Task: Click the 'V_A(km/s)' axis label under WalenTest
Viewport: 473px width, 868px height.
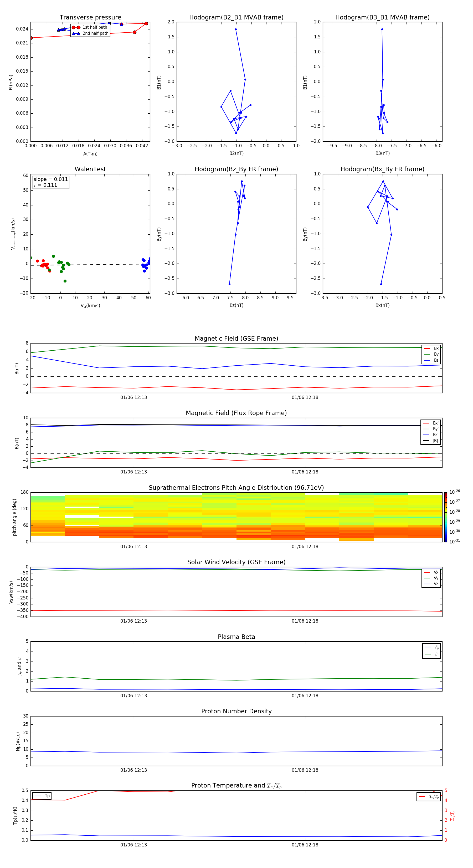Action: pos(90,306)
